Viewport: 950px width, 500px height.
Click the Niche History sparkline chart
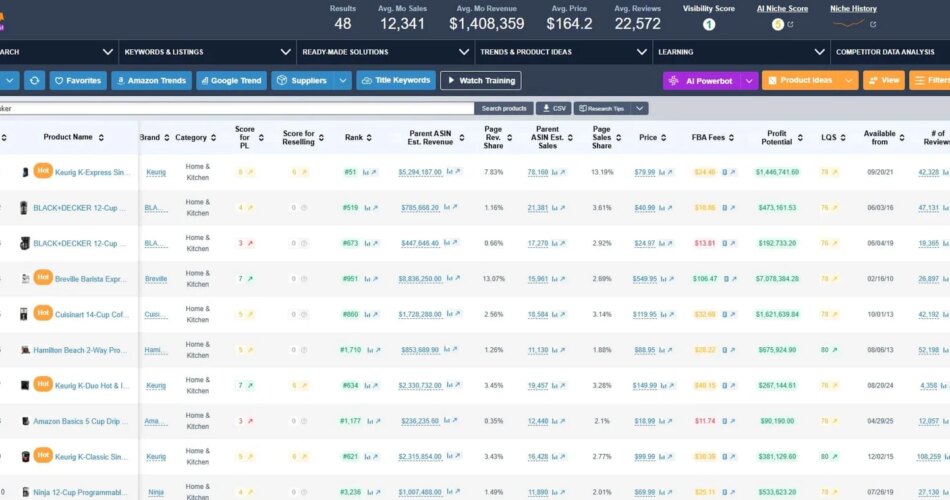click(848, 23)
